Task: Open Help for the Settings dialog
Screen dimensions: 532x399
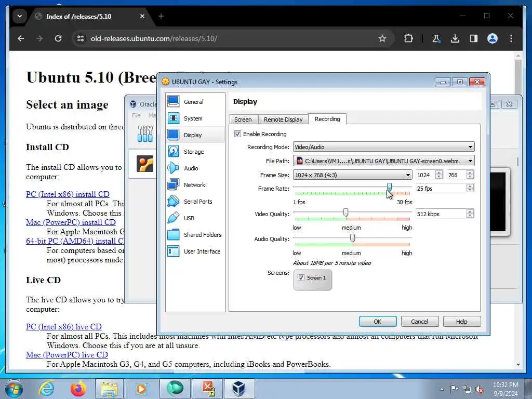Action: coord(462,322)
